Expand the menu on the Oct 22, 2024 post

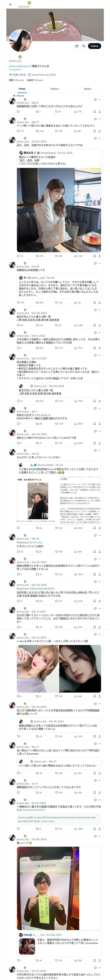[100, 139]
